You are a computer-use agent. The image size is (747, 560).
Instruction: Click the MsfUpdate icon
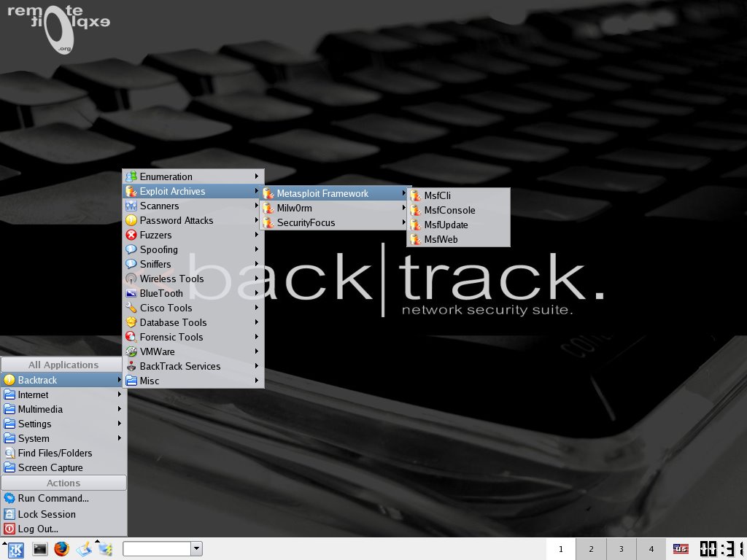pyautogui.click(x=415, y=225)
